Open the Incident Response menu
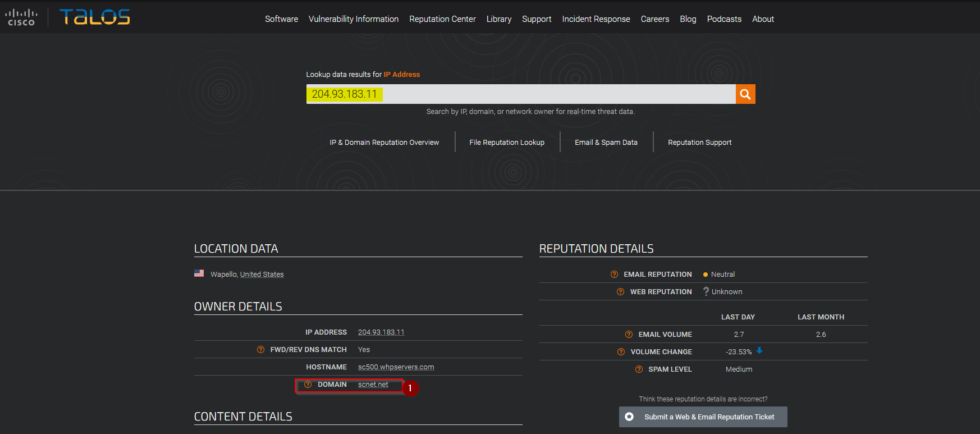The width and height of the screenshot is (980, 434). coord(596,19)
